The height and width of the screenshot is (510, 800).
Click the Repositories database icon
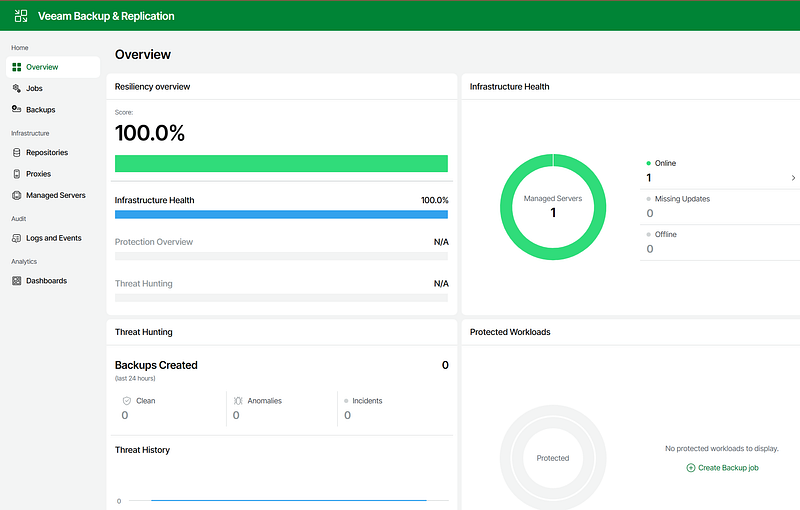17,153
